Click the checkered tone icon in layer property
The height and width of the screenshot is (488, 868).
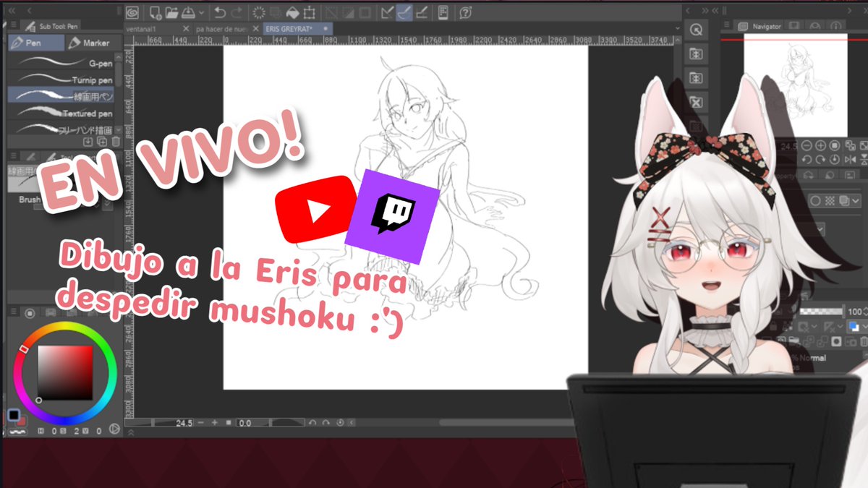click(x=830, y=201)
